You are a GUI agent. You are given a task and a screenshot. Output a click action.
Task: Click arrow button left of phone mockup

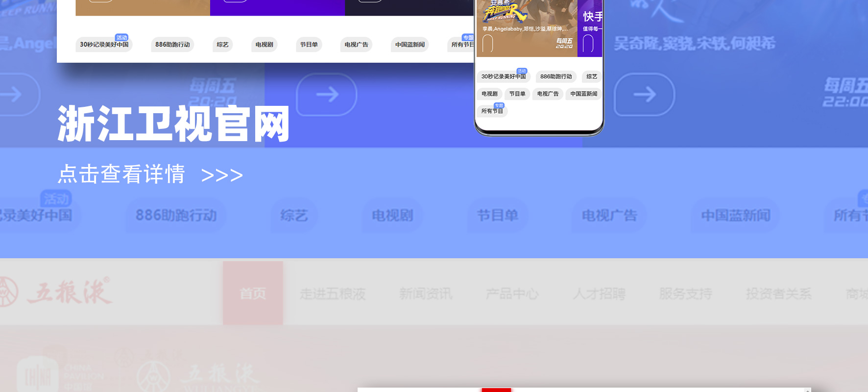point(327,94)
